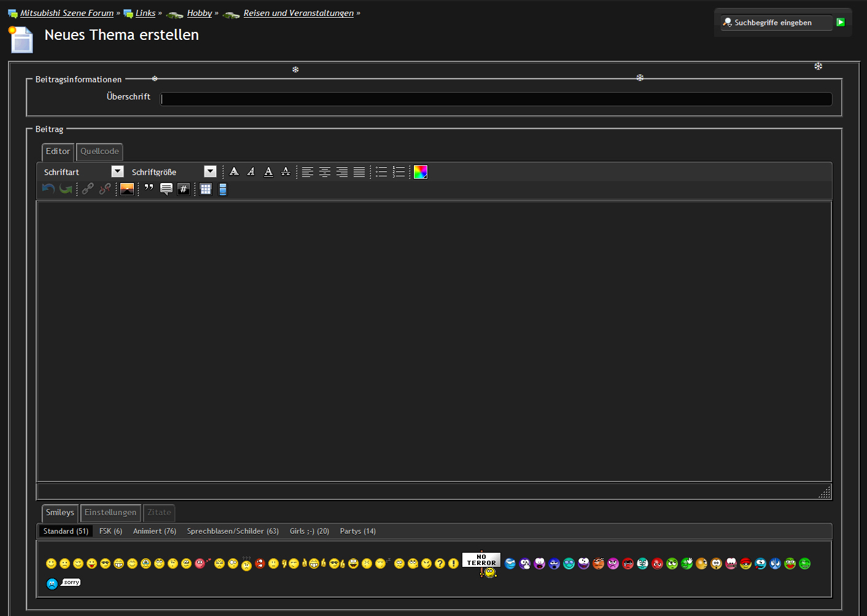Image resolution: width=867 pixels, height=616 pixels.
Task: Click into the Überschrift input field
Action: pyautogui.click(x=496, y=99)
